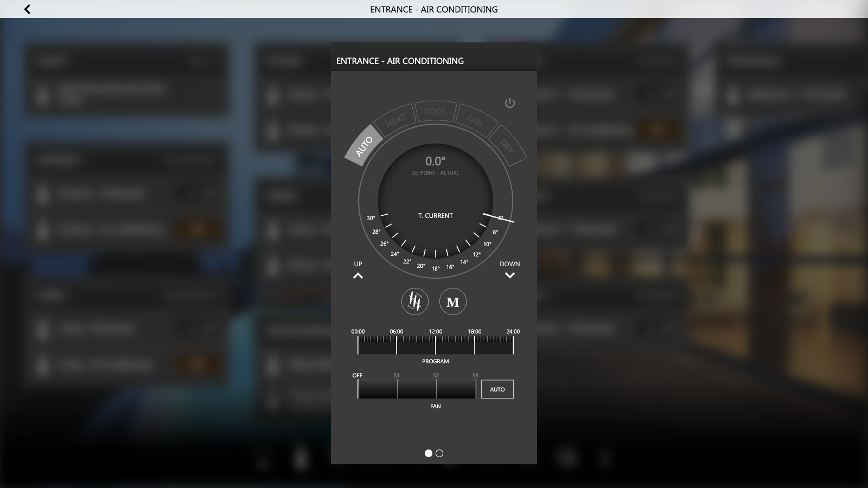Enable the fan AUTO button
Screen dimensions: 868x488
(497, 389)
